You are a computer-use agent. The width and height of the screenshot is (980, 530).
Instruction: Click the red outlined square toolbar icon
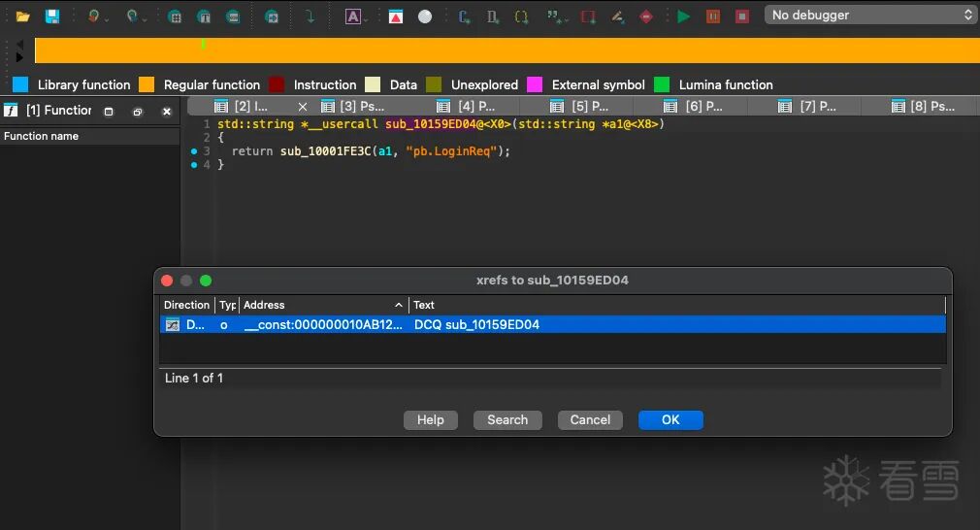point(588,17)
